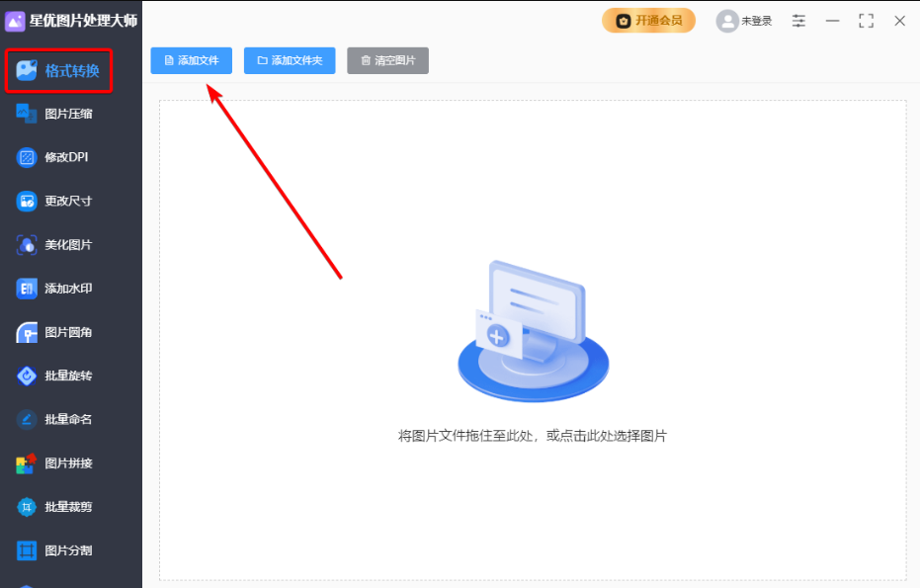Select the 更改尺寸 resize icon
Viewport: 920px width, 588px height.
pyautogui.click(x=27, y=201)
